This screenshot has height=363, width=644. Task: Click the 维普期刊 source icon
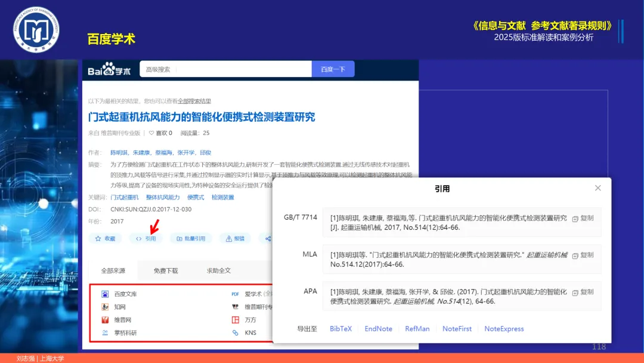[236, 307]
